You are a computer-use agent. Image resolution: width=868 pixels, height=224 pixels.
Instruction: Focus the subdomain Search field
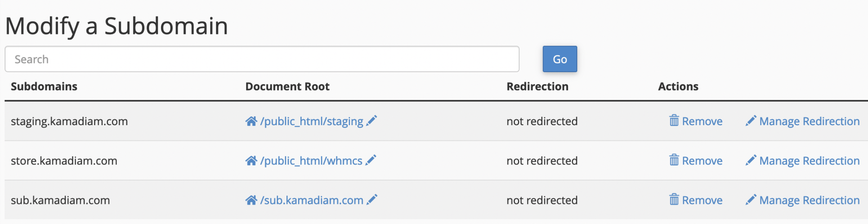pos(261,59)
